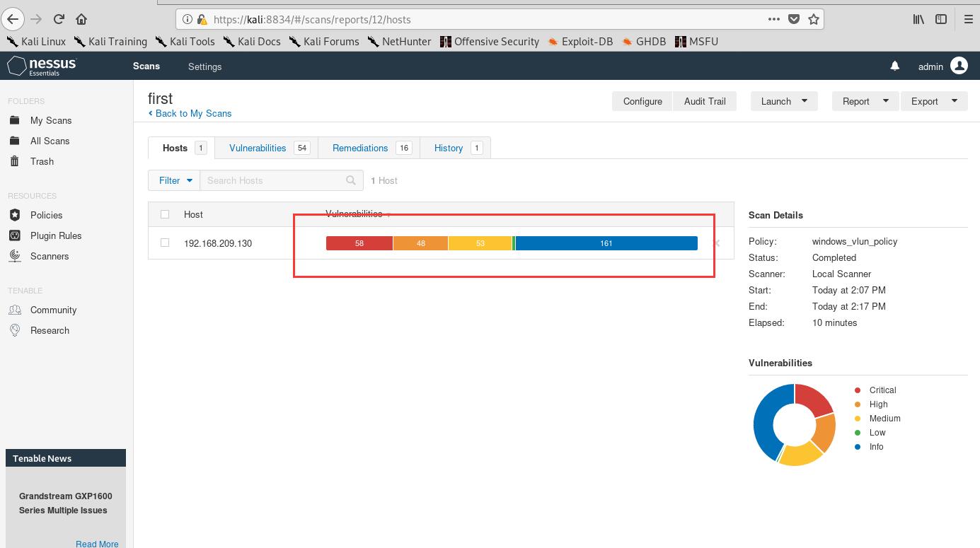
Task: Click the Scanners icon
Action: click(15, 256)
